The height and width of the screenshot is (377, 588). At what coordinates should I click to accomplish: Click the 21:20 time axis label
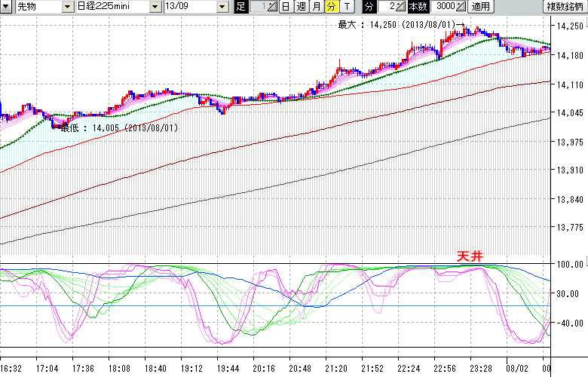coord(335,369)
